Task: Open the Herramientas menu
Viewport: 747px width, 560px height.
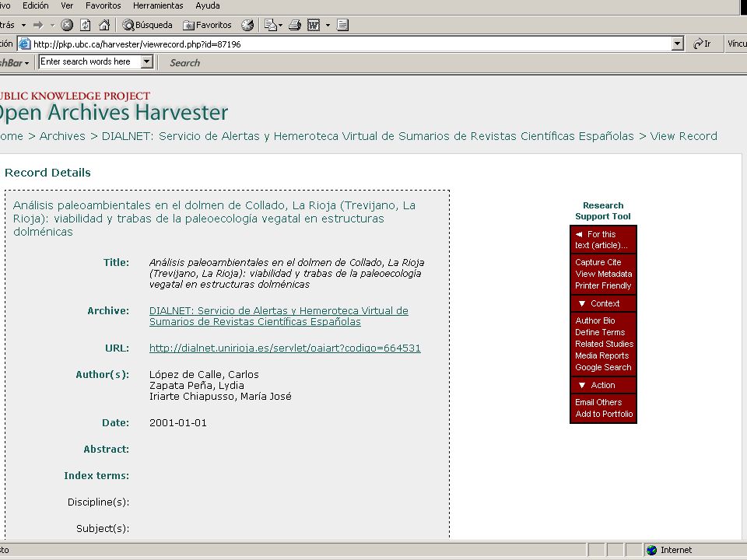Action: pyautogui.click(x=158, y=5)
